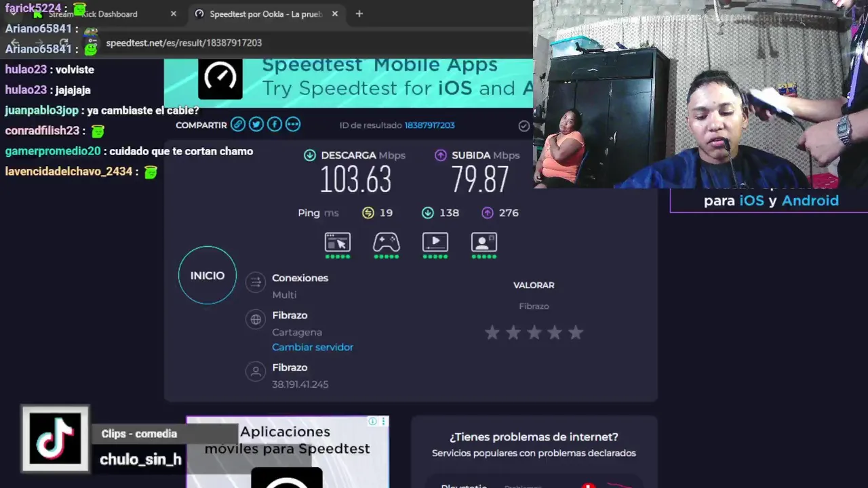
Task: Copy result link with the share link icon
Action: coord(237,124)
